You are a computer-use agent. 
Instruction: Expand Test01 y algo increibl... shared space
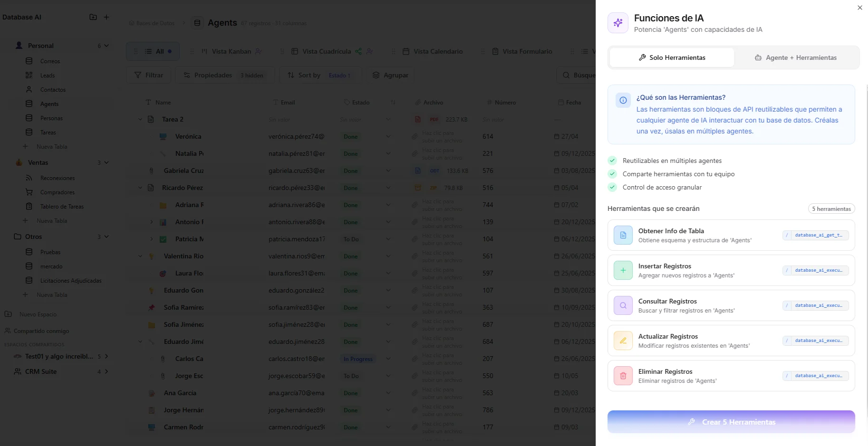point(106,356)
